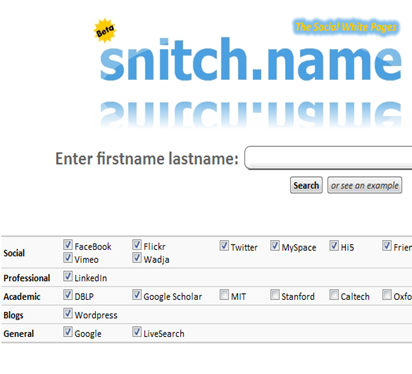Screen dimensions: 412x374
Task: Toggle the MySpace checkbox
Action: pyautogui.click(x=275, y=246)
